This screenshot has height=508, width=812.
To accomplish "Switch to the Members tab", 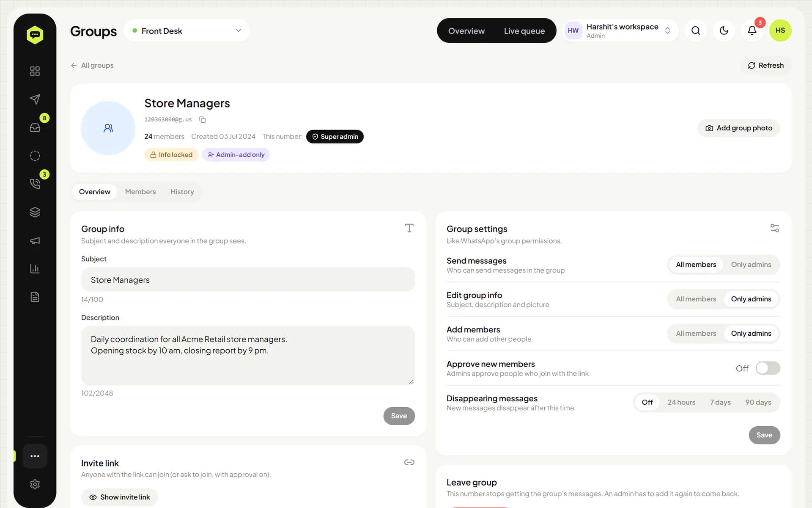I will coord(140,192).
